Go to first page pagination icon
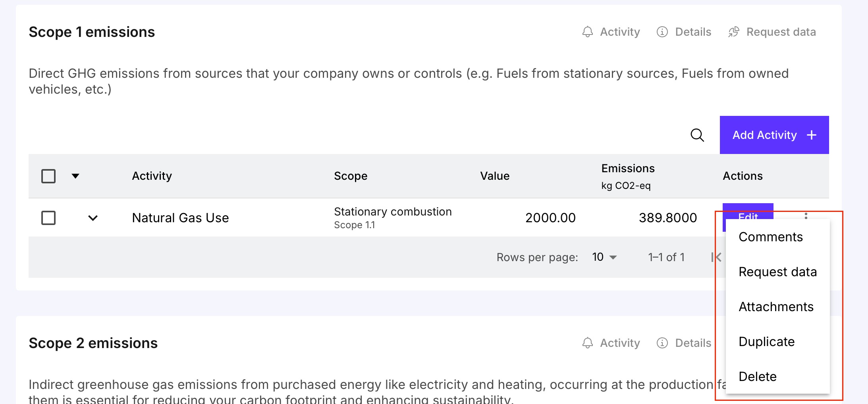 pyautogui.click(x=716, y=257)
